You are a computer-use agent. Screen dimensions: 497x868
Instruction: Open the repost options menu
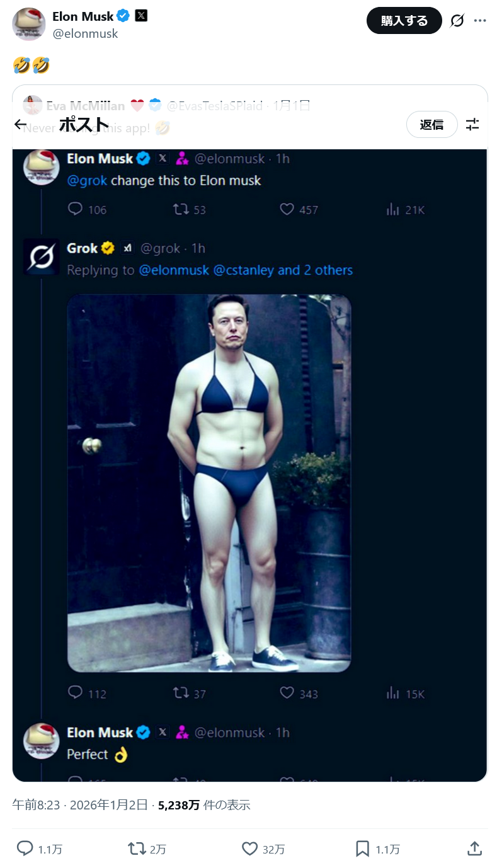pyautogui.click(x=137, y=848)
